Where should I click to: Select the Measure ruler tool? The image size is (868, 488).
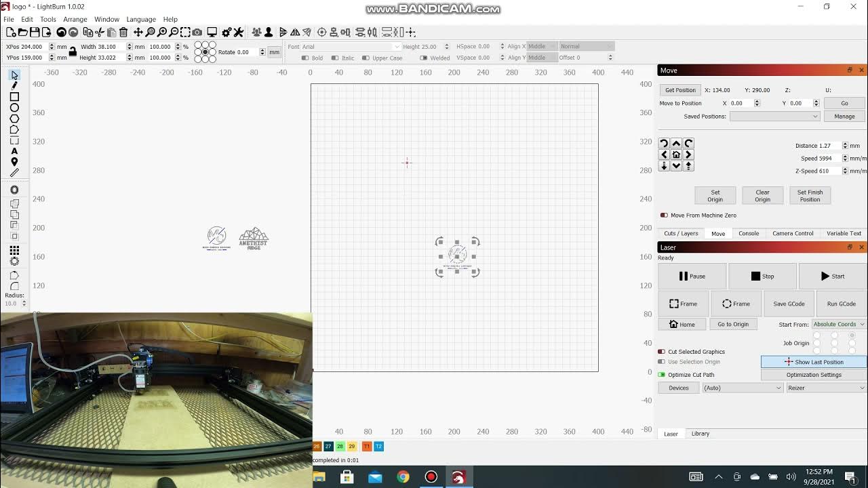pos(14,173)
